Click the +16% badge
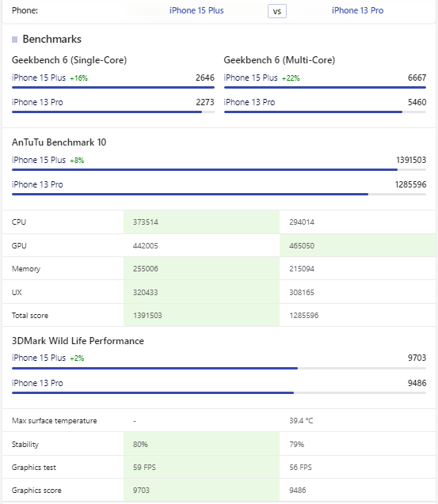Viewport: 438px width, 504px height. coord(79,78)
